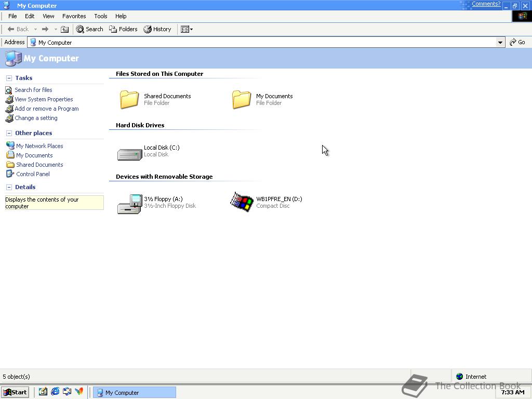Open the Forward history dropdown arrow
532x399 pixels.
tap(56, 29)
